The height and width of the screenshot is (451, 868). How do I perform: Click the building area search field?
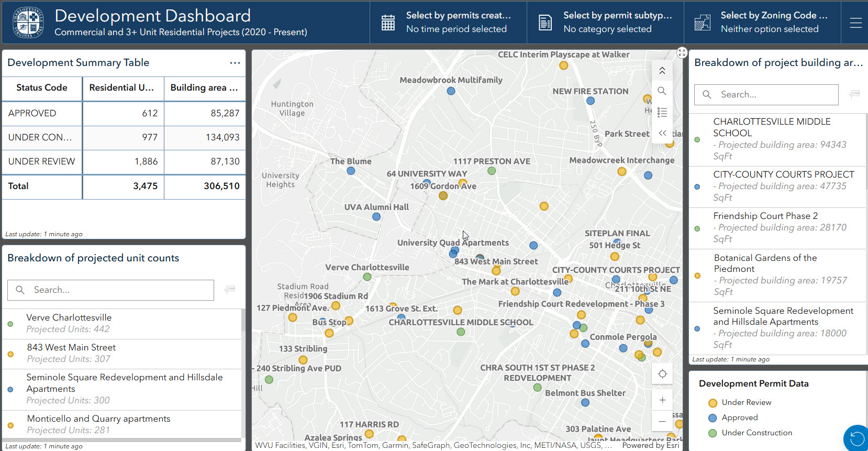[x=766, y=95]
